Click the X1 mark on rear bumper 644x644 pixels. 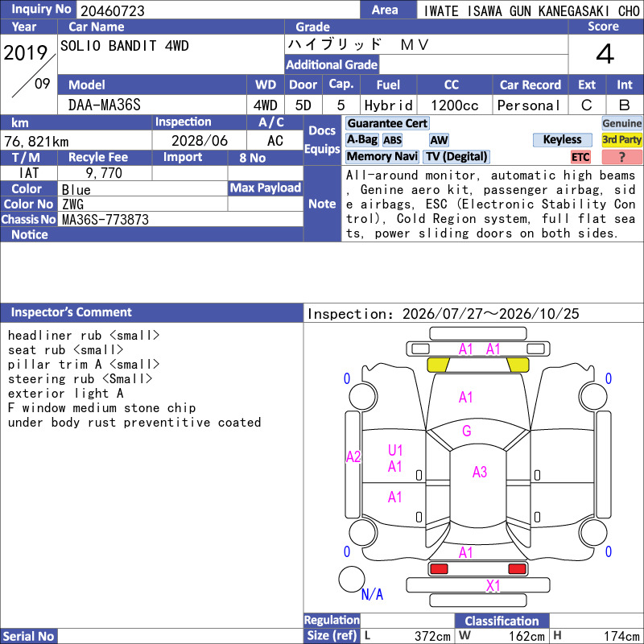click(x=493, y=586)
